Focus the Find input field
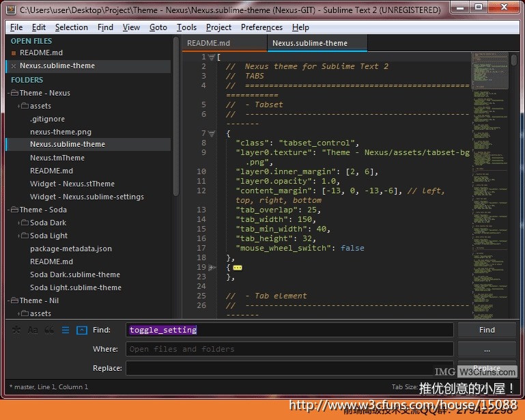 289,330
